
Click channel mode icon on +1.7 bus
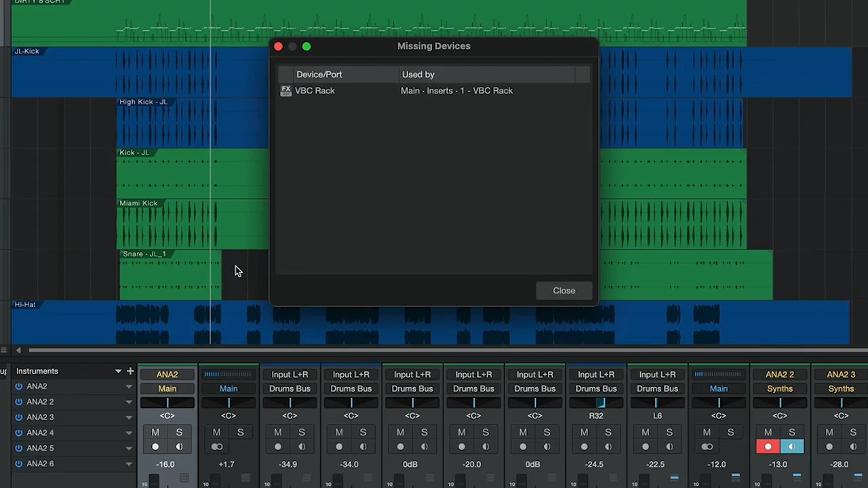[x=217, y=447]
